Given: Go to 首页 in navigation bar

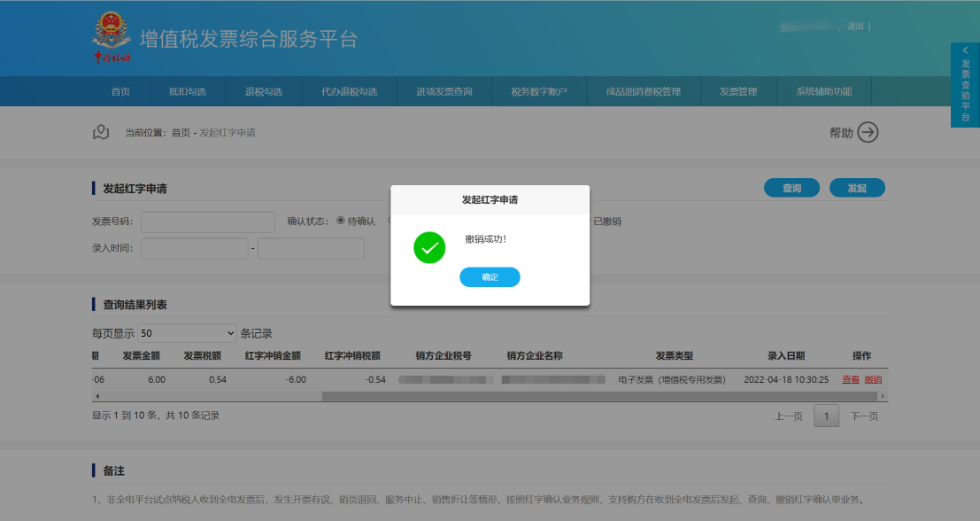Looking at the screenshot, I should 120,92.
